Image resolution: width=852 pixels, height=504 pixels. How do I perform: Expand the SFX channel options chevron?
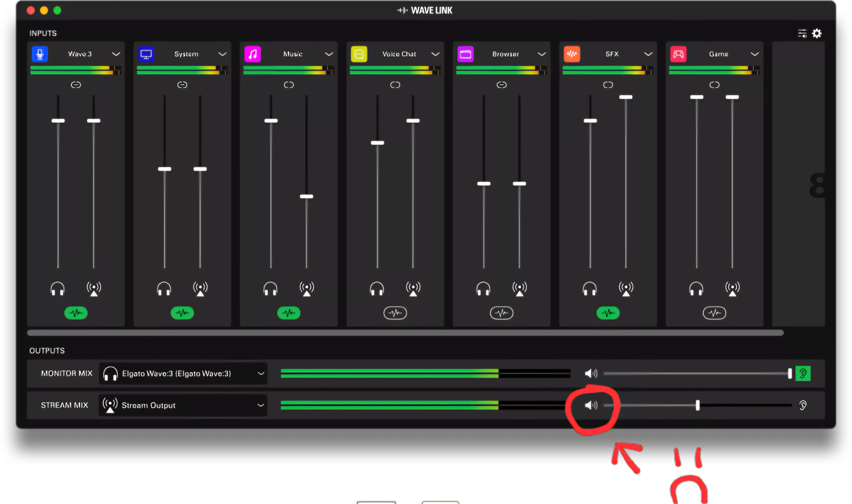coord(648,54)
